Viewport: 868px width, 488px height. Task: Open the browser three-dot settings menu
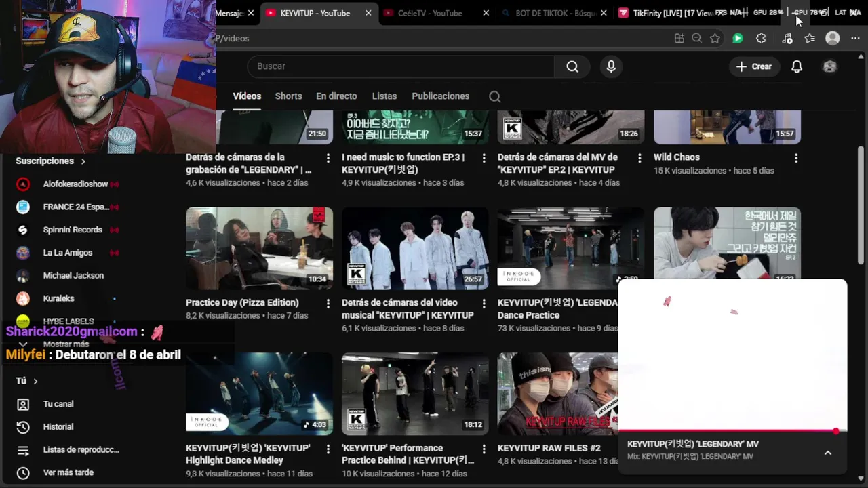pos(855,39)
